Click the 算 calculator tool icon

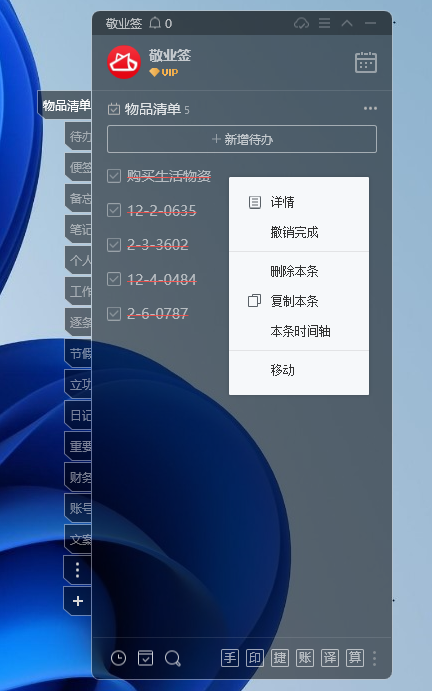[x=355, y=658]
